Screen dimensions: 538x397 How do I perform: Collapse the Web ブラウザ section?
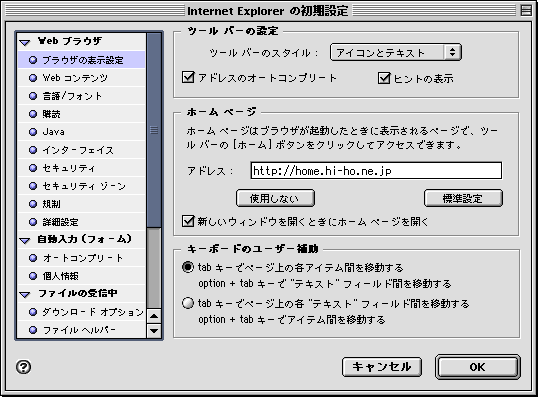25,43
